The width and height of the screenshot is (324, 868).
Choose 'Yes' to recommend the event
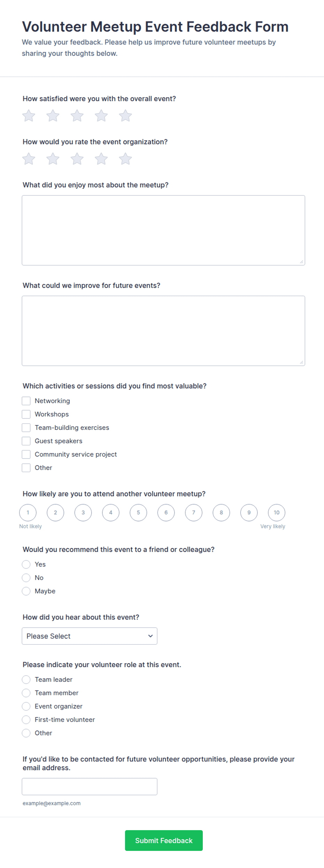point(26,565)
